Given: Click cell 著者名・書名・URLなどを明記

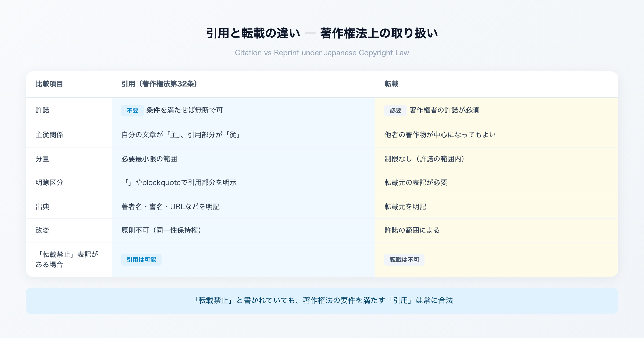Looking at the screenshot, I should click(170, 207).
